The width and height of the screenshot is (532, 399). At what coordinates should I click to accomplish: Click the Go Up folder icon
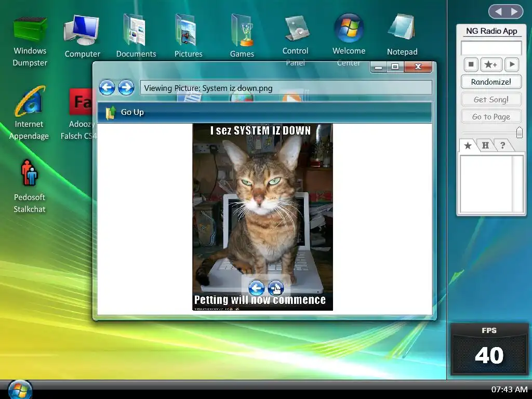tap(110, 112)
